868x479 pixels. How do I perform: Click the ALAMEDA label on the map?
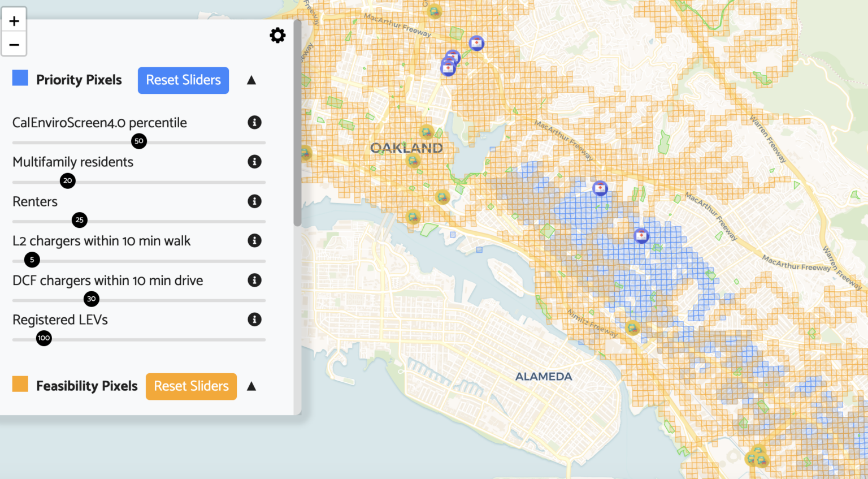[544, 377]
